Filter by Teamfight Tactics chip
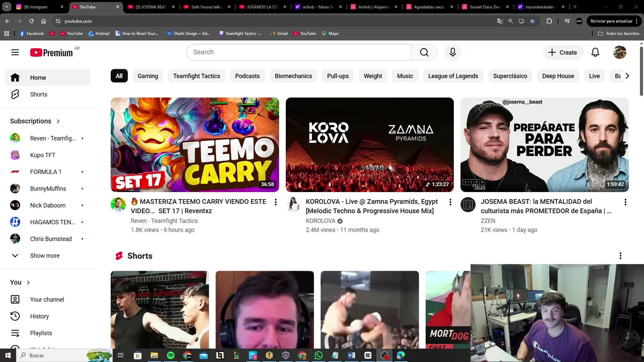The image size is (644, 362). 197,76
